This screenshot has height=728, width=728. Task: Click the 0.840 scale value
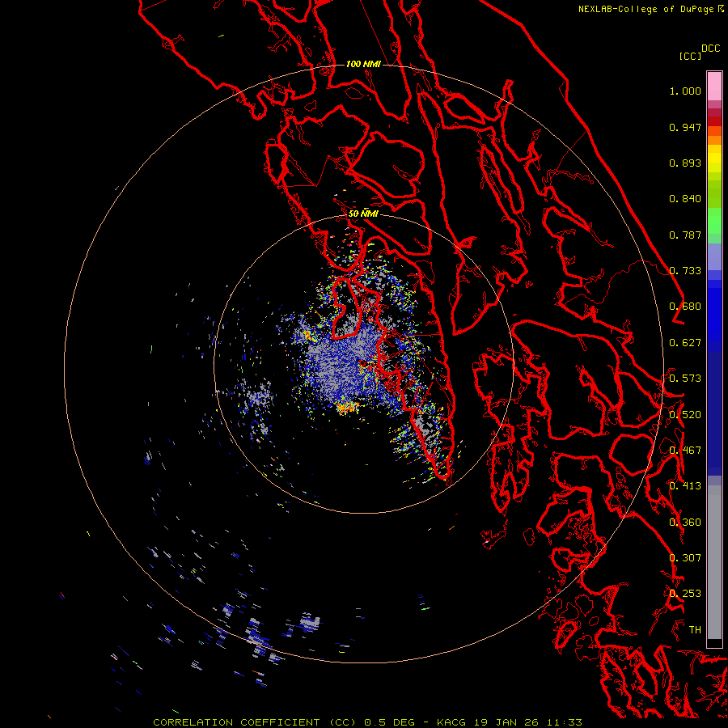point(685,199)
